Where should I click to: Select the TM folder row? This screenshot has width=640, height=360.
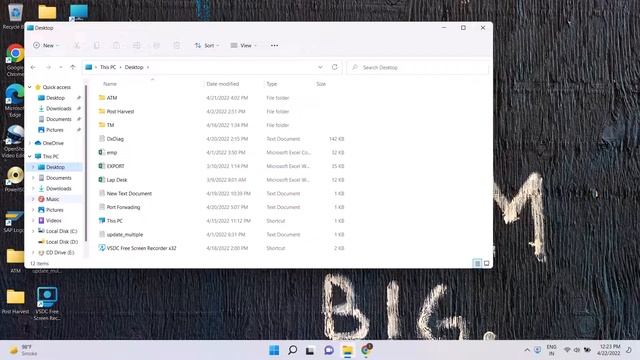[x=222, y=125]
